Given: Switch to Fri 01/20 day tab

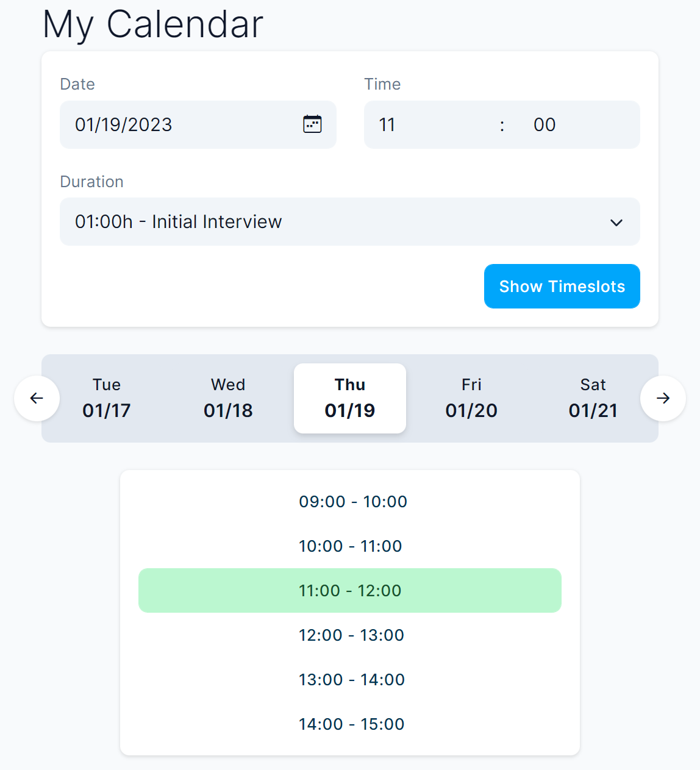Looking at the screenshot, I should [x=471, y=398].
